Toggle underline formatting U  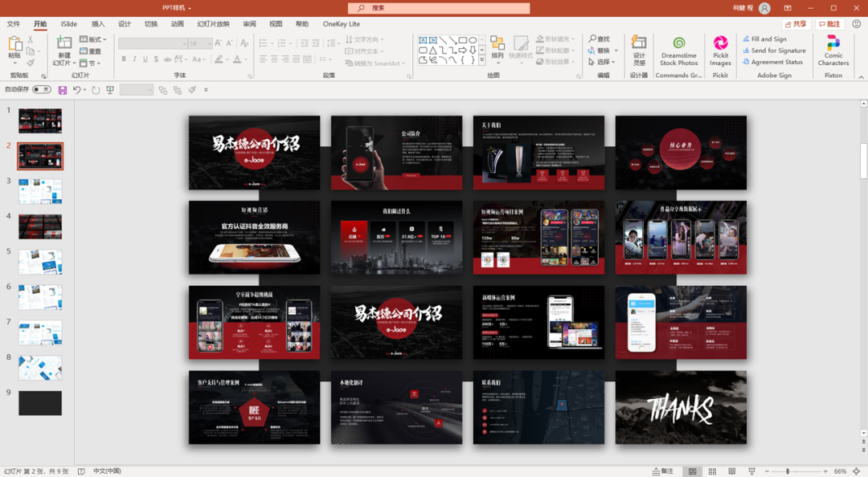click(145, 59)
